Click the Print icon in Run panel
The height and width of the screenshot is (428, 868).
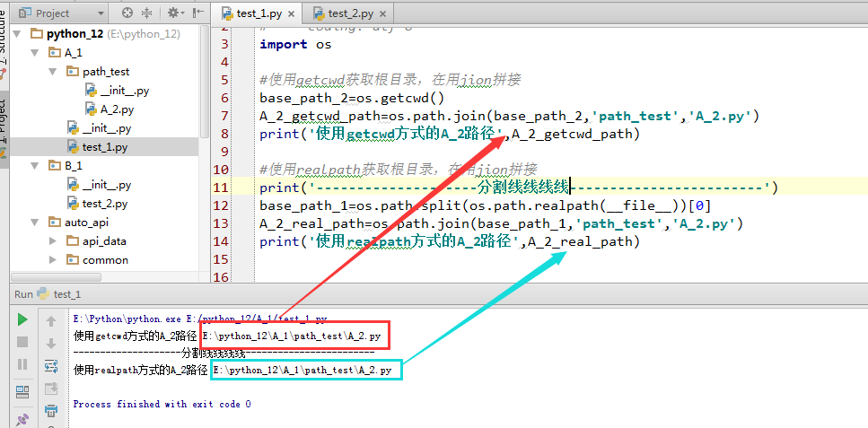pos(51,411)
